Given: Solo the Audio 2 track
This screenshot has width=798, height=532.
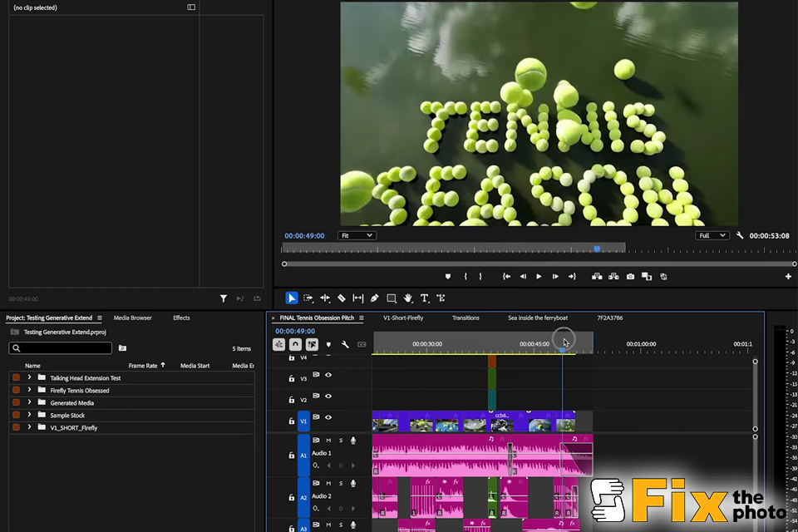Looking at the screenshot, I should tap(341, 484).
